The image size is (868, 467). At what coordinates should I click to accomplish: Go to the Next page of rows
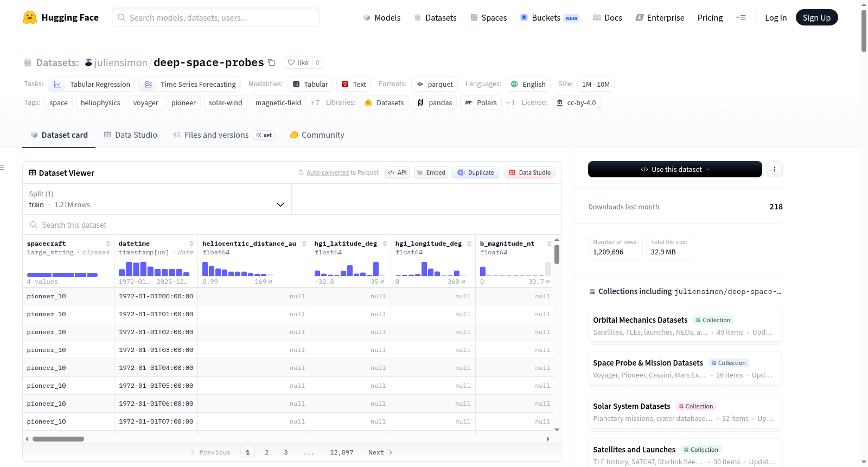click(x=380, y=452)
